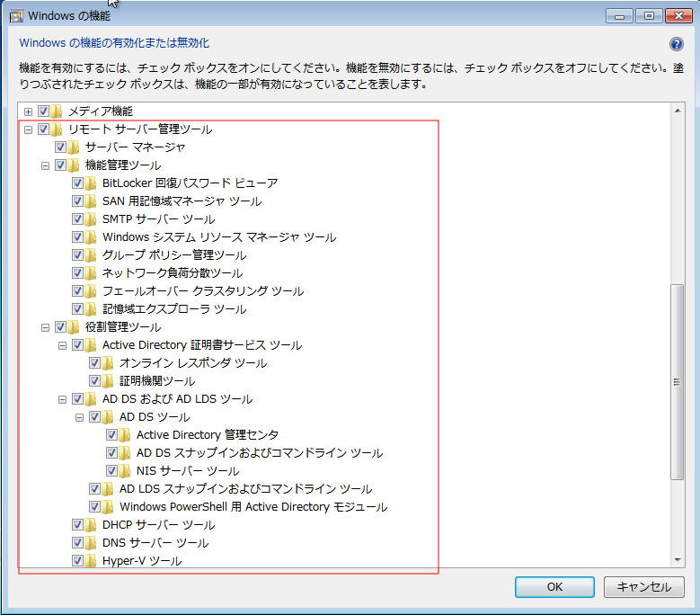Click folder icon beside SMTP サーバー ツール
This screenshot has height=615, width=700.
[91, 218]
